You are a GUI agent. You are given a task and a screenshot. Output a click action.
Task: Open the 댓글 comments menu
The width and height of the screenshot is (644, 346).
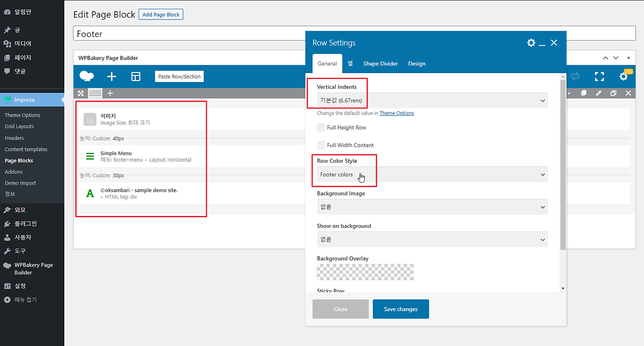pos(32,71)
